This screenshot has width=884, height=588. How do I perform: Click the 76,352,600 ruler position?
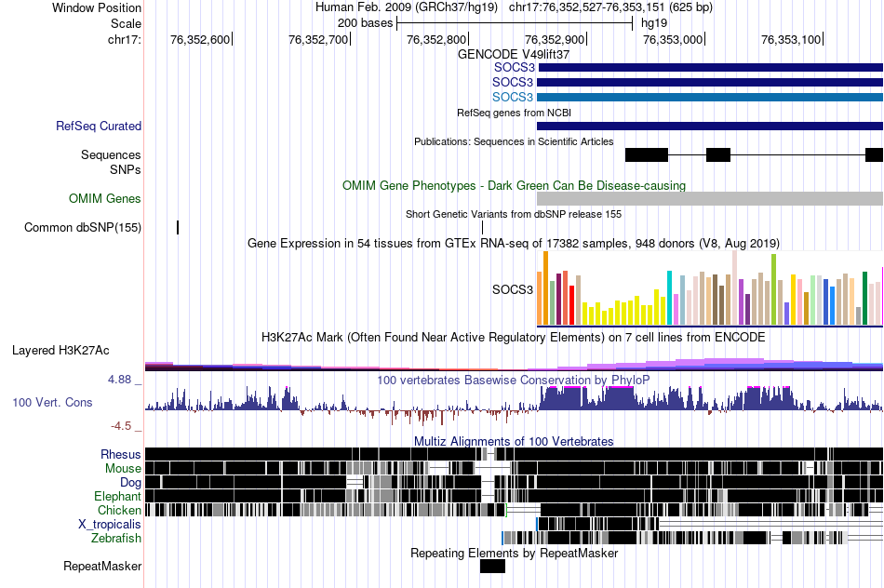pyautogui.click(x=200, y=39)
